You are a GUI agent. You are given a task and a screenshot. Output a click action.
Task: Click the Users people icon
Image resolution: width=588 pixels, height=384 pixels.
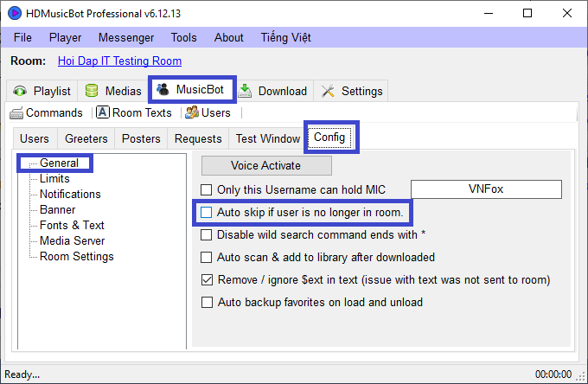point(192,112)
